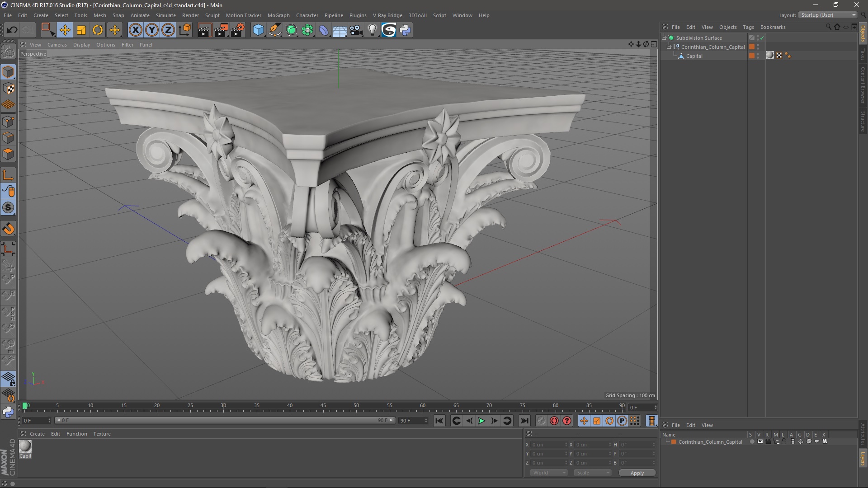
Task: Click the magnet Snap icon in left toolbar
Action: (x=8, y=229)
